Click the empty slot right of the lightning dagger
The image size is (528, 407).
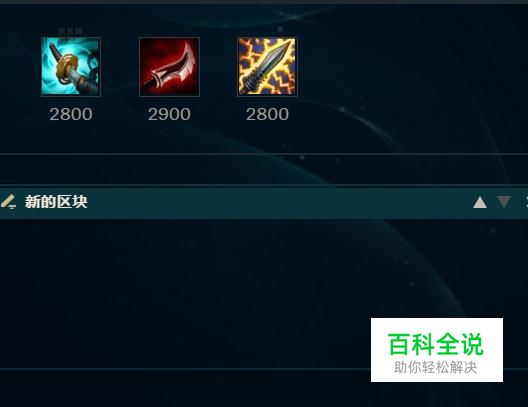click(x=365, y=67)
